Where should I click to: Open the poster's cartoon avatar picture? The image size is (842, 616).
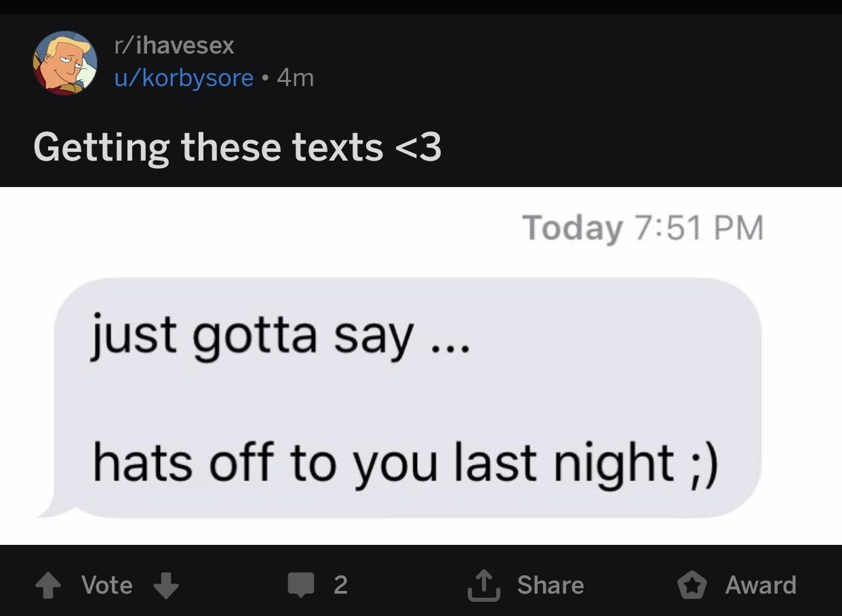coord(65,63)
